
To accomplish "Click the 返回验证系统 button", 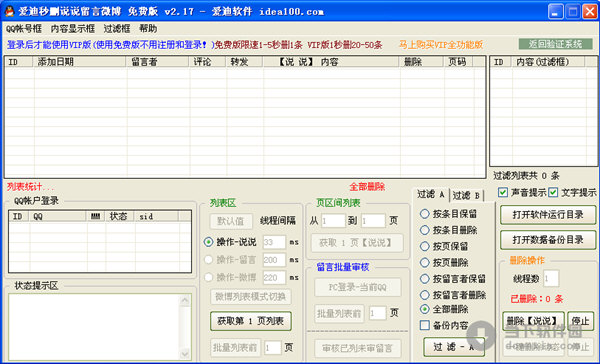I will (555, 44).
